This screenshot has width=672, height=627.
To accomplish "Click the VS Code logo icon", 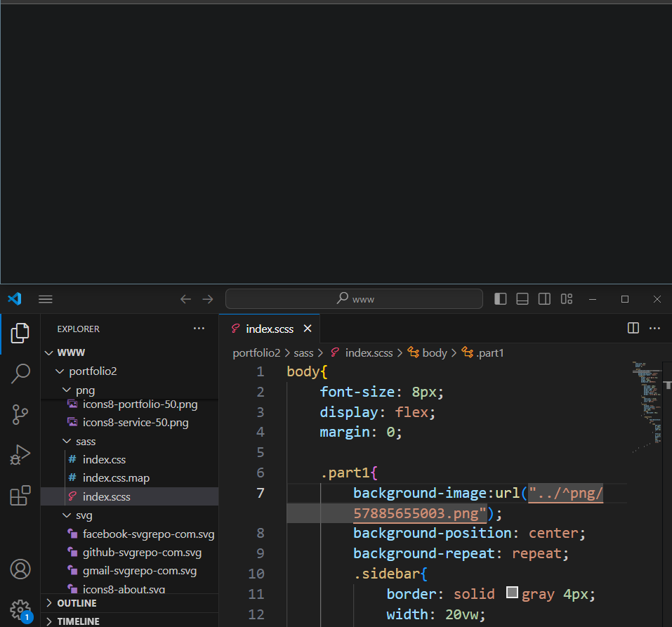I will [x=15, y=298].
